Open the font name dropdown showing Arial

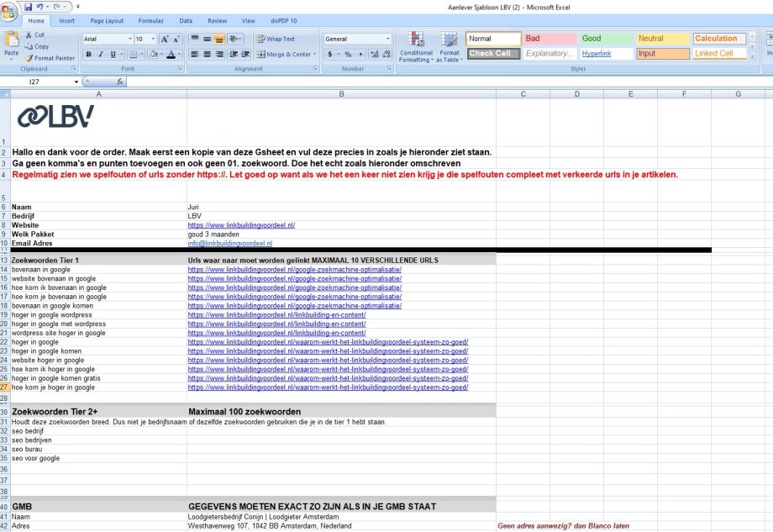click(130, 39)
